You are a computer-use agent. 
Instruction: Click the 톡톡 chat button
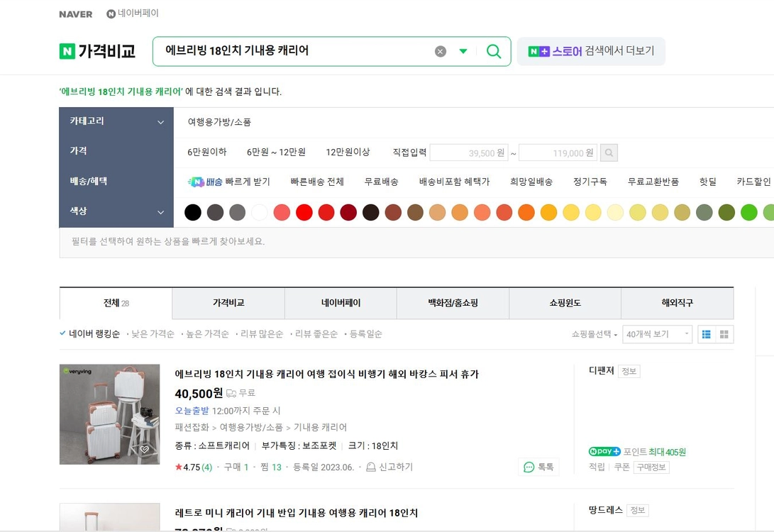coord(538,467)
